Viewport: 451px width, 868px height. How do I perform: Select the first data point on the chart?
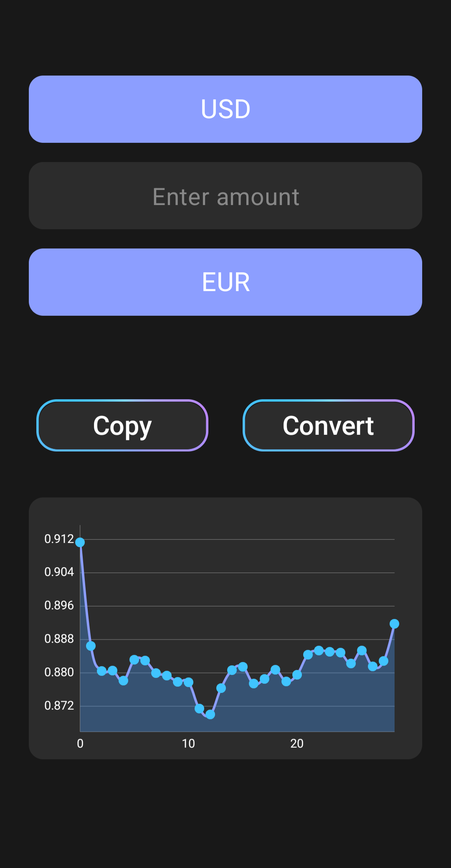pyautogui.click(x=80, y=542)
